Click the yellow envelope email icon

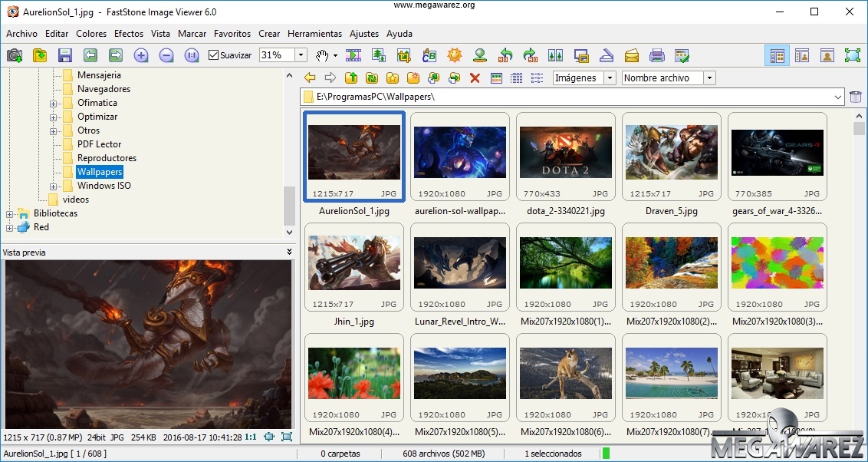click(632, 55)
